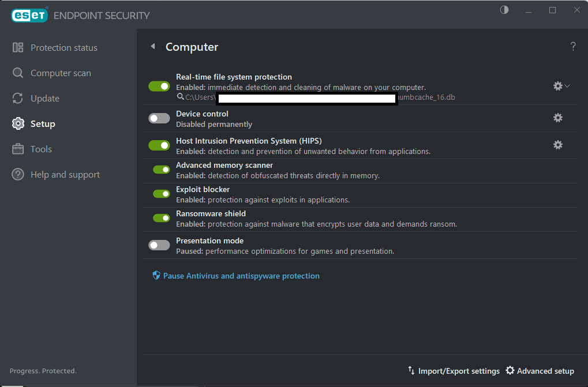Switch off the Exploit blocker toggle

click(x=162, y=194)
